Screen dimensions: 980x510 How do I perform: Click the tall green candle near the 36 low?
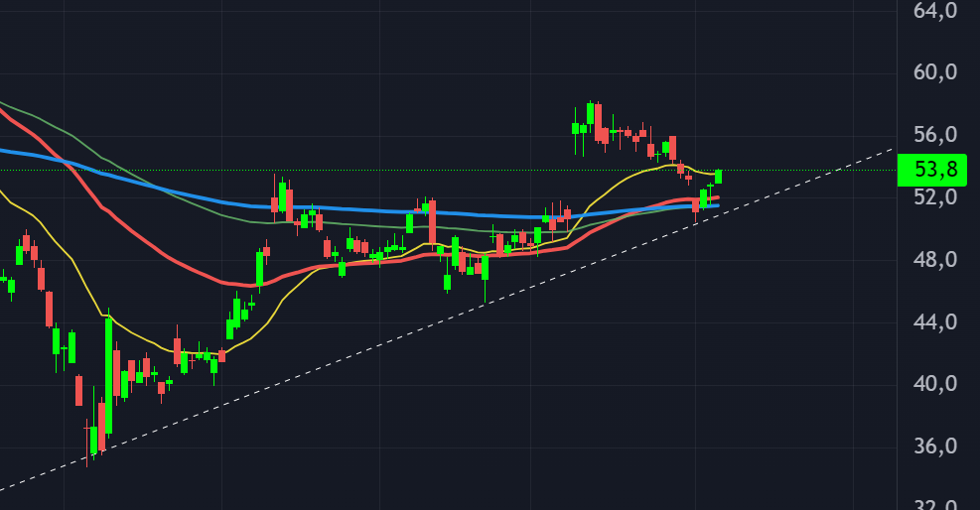pos(109,374)
